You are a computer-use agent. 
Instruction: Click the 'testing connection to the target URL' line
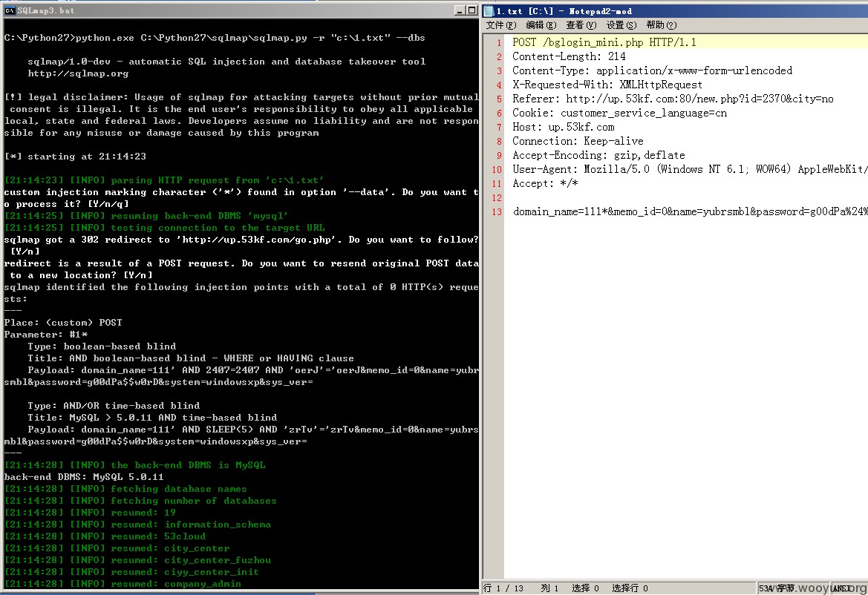pyautogui.click(x=164, y=228)
